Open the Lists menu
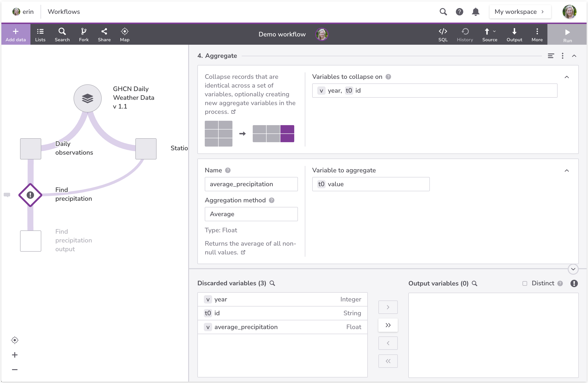The height and width of the screenshot is (383, 588). point(40,34)
